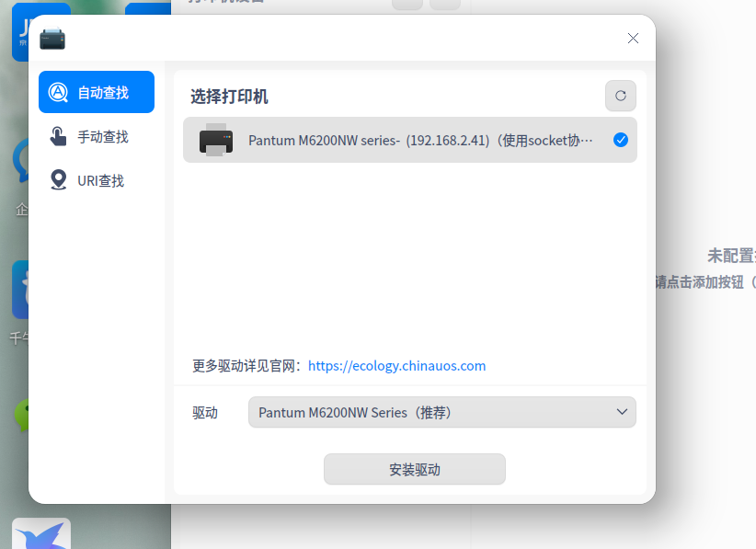756x549 pixels.
Task: Click the 选择打印机 heading
Action: pyautogui.click(x=229, y=97)
